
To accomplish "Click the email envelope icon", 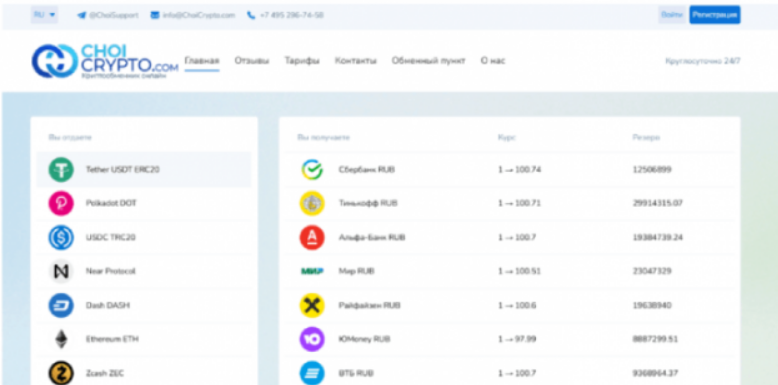I will pos(155,15).
